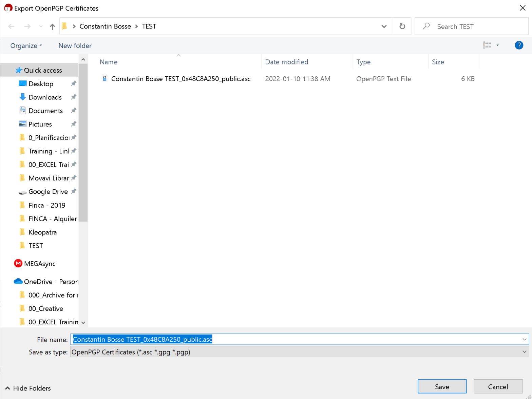Click the pin icon next to Pictures
Image resolution: width=532 pixels, height=399 pixels.
point(73,124)
